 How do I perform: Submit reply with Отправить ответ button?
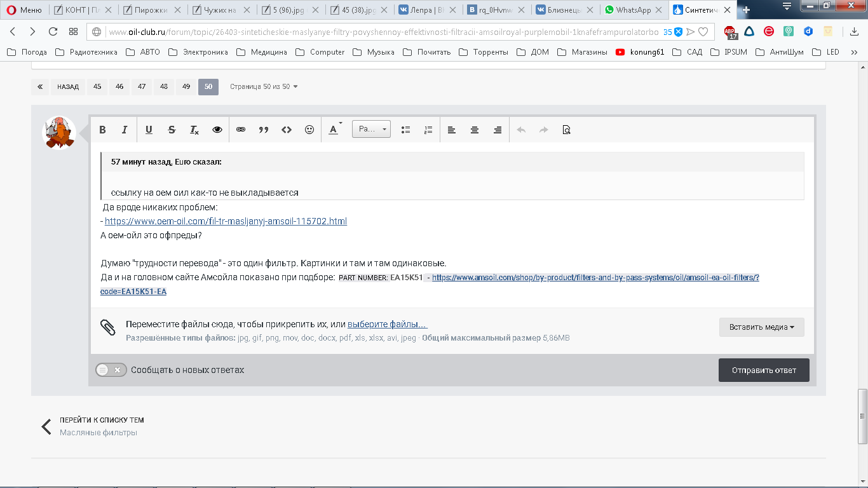pyautogui.click(x=764, y=370)
